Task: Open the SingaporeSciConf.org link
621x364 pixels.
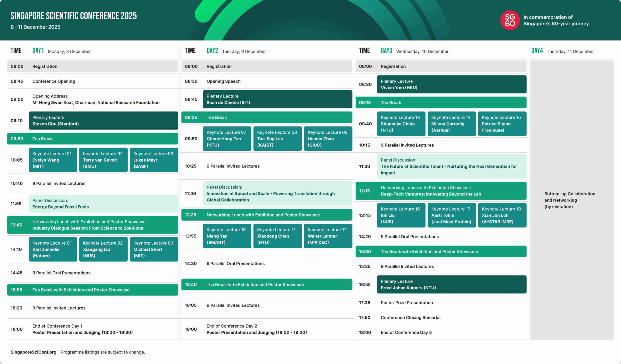Action: pos(33,352)
